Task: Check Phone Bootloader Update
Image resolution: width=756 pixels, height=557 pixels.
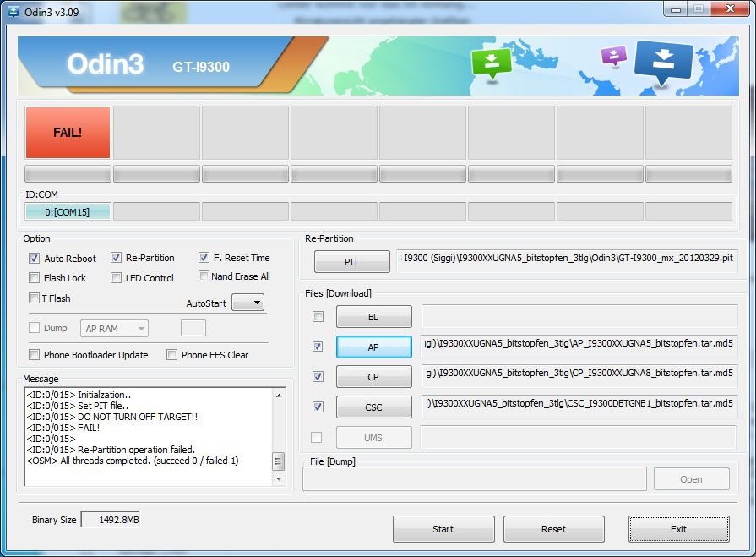Action: [34, 355]
